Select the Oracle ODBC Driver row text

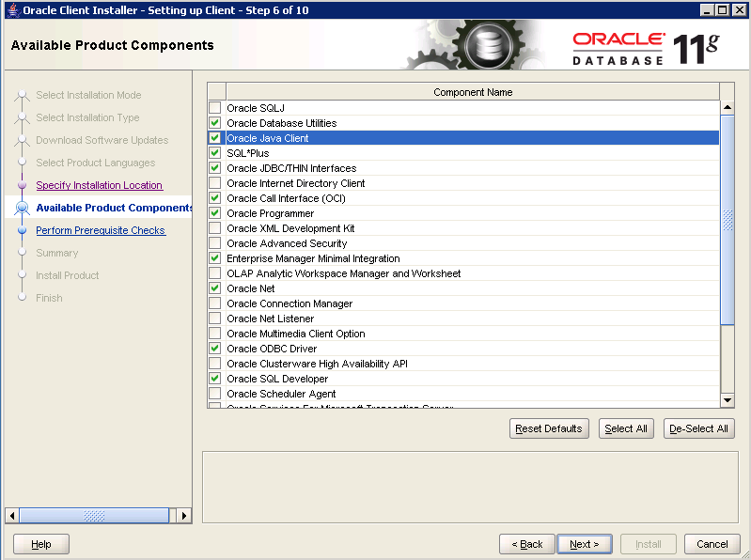[272, 349]
